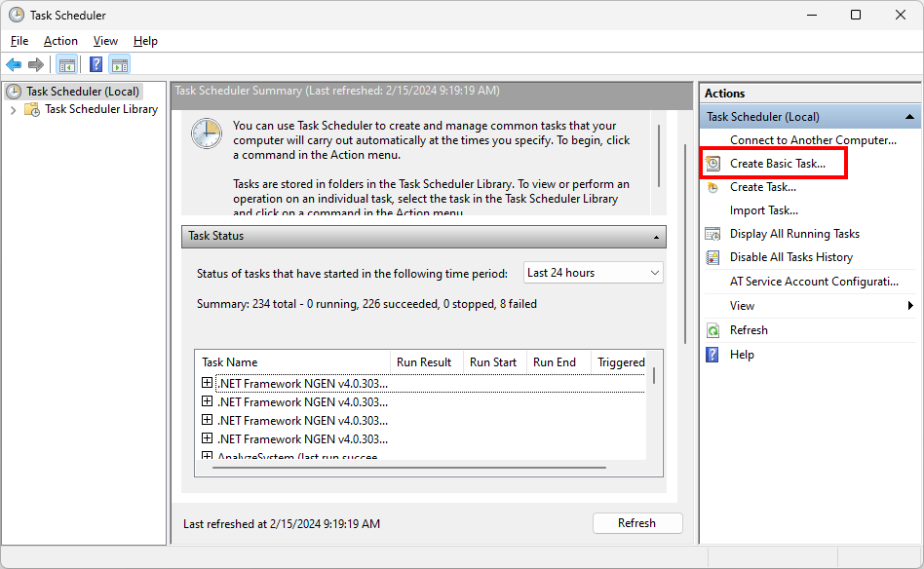Image resolution: width=924 pixels, height=569 pixels.
Task: Open the Action menu
Action: pos(60,41)
